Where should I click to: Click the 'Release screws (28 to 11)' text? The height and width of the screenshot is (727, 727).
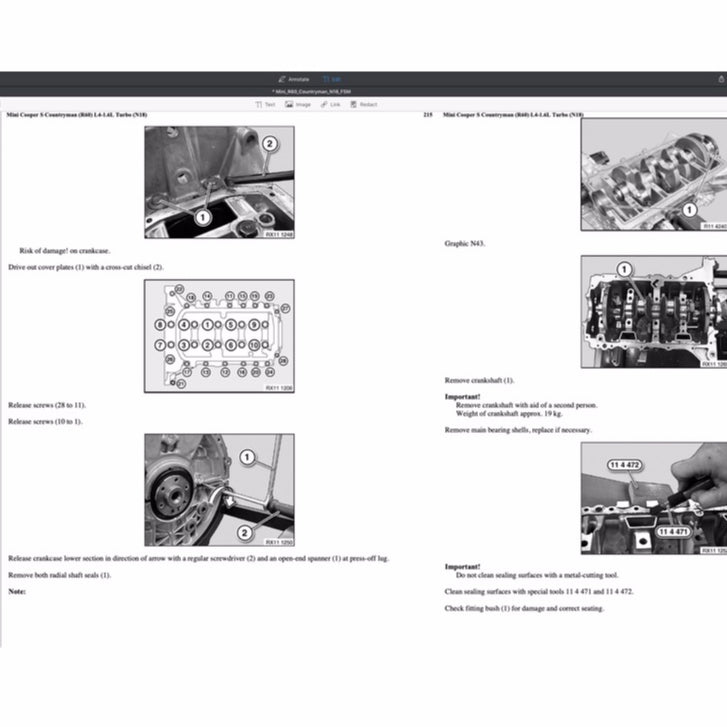[x=47, y=406]
